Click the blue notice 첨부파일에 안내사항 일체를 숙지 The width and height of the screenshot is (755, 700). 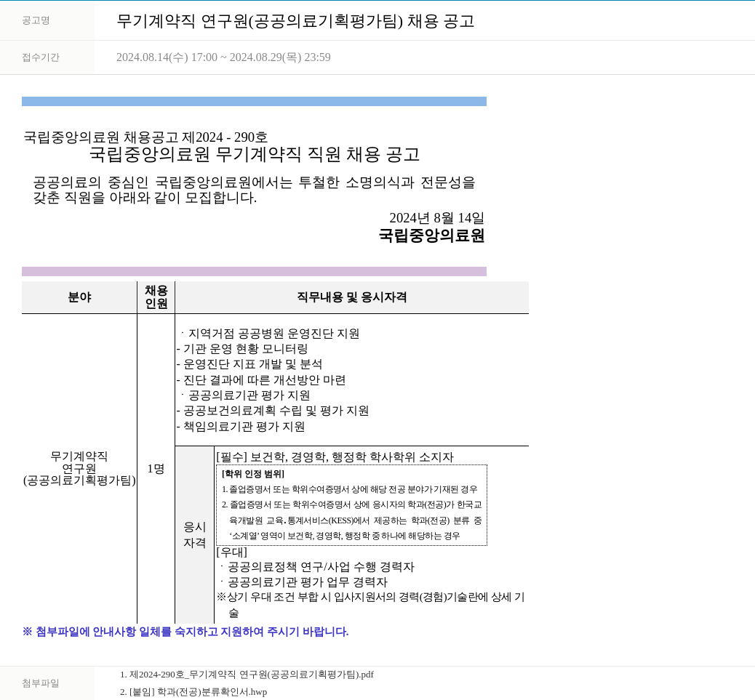click(185, 632)
